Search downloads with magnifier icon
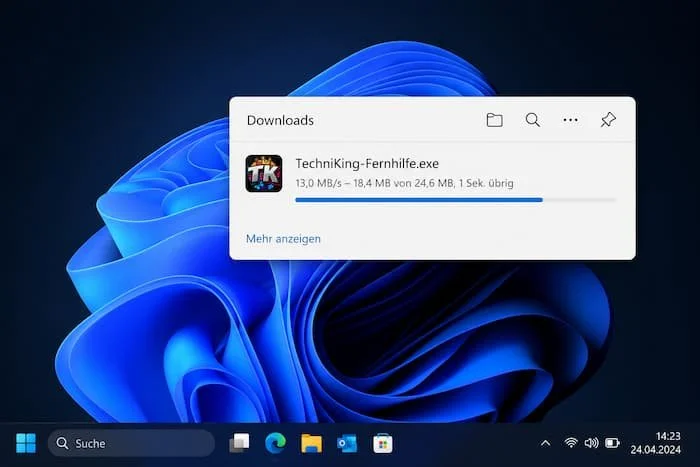This screenshot has height=467, width=700. tap(532, 120)
